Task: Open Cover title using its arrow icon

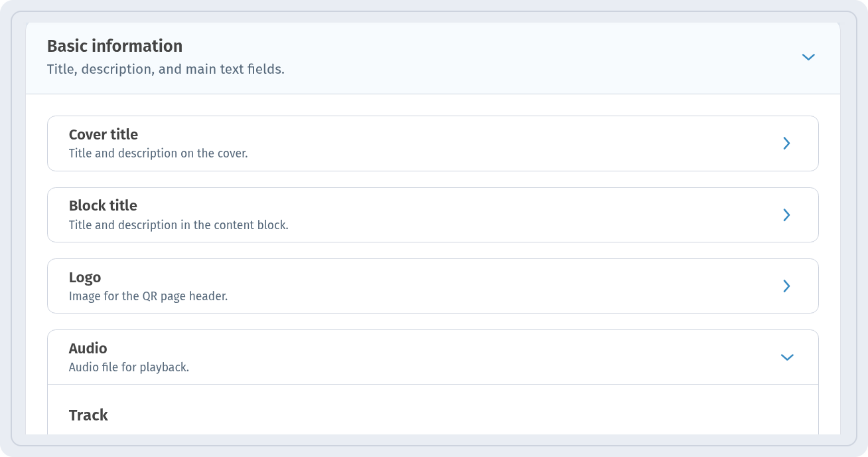Action: click(786, 143)
